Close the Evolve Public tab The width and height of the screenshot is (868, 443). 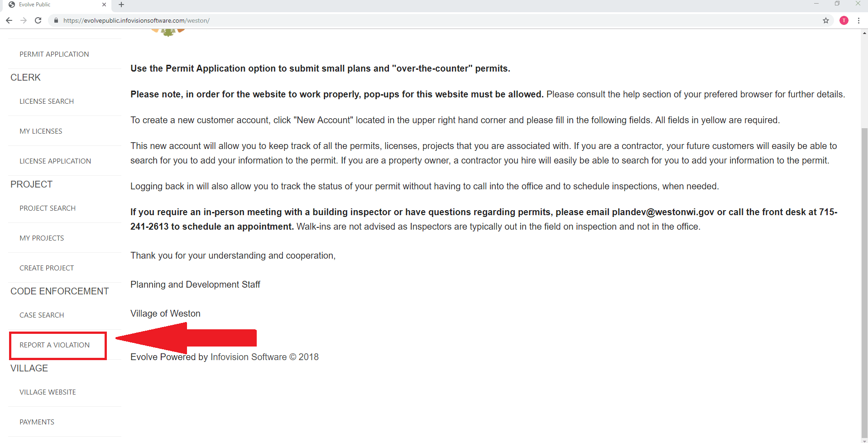pos(104,5)
